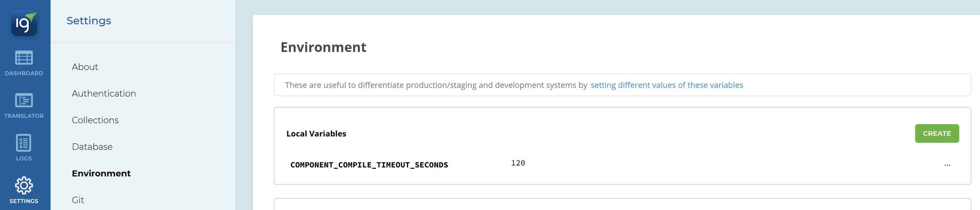The width and height of the screenshot is (980, 210).
Task: Select Database in the settings menu
Action: pyautogui.click(x=92, y=147)
